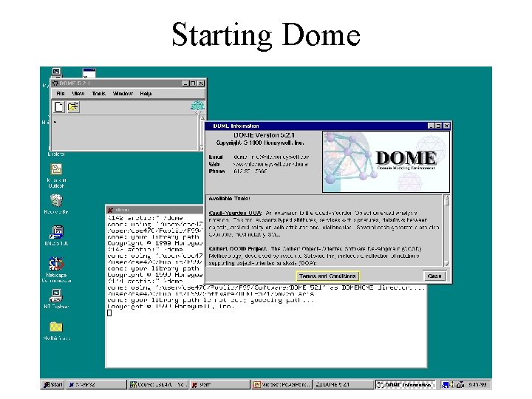532x399 pixels.
Task: Open the Help menu in the DOME window
Action: (146, 94)
